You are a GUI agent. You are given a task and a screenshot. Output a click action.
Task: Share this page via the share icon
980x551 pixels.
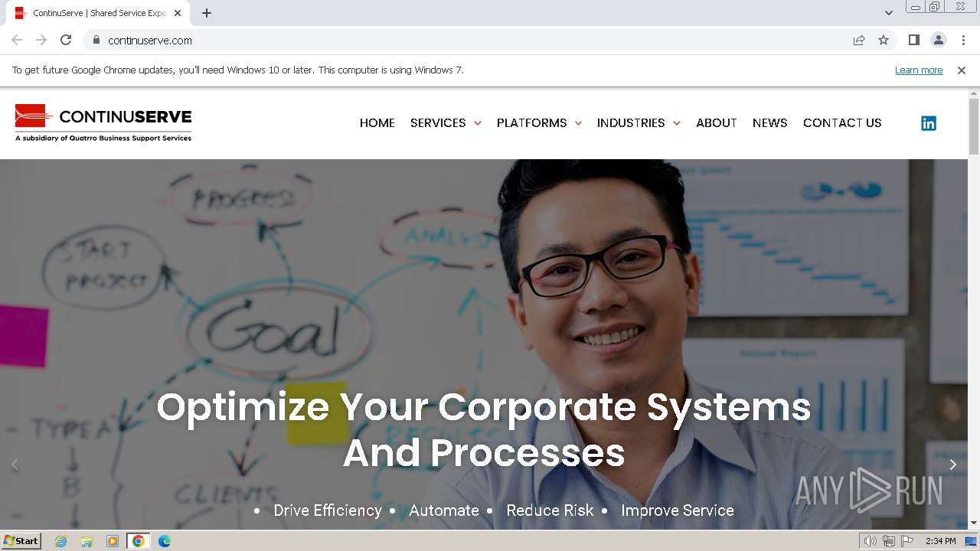[x=859, y=40]
